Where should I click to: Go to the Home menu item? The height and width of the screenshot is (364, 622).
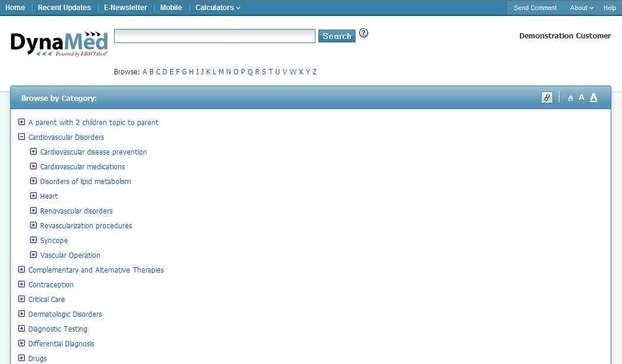point(15,8)
